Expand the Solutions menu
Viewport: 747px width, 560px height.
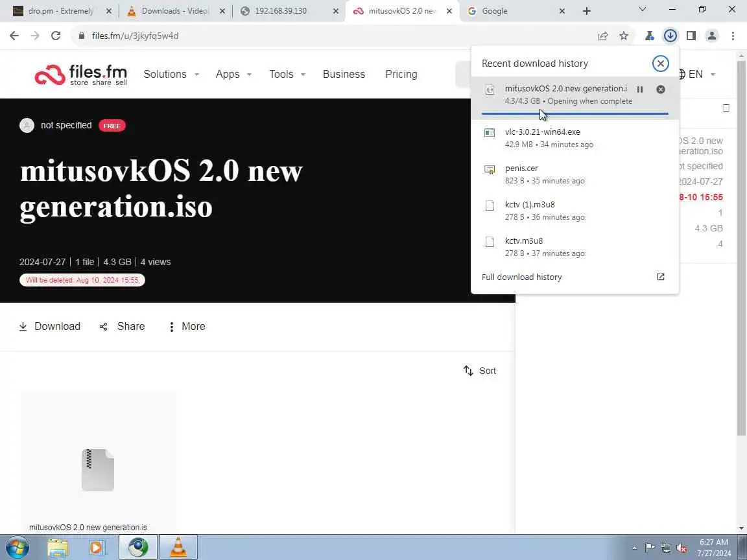pyautogui.click(x=171, y=75)
